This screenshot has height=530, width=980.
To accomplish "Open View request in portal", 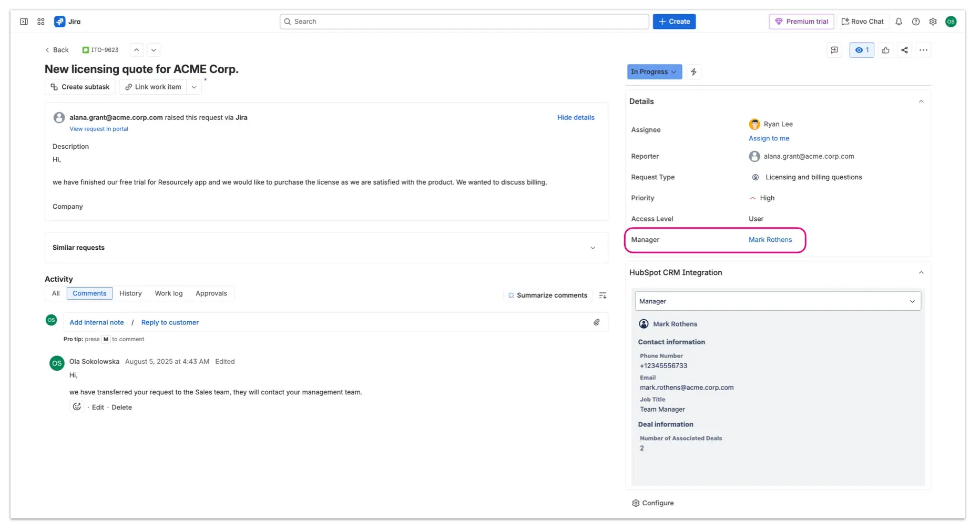I will tap(99, 129).
